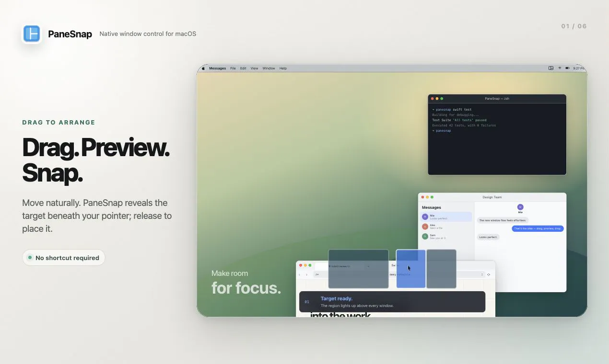The width and height of the screenshot is (609, 364).
Task: Click the 'Building for debugging...' terminal line
Action: [x=455, y=115]
